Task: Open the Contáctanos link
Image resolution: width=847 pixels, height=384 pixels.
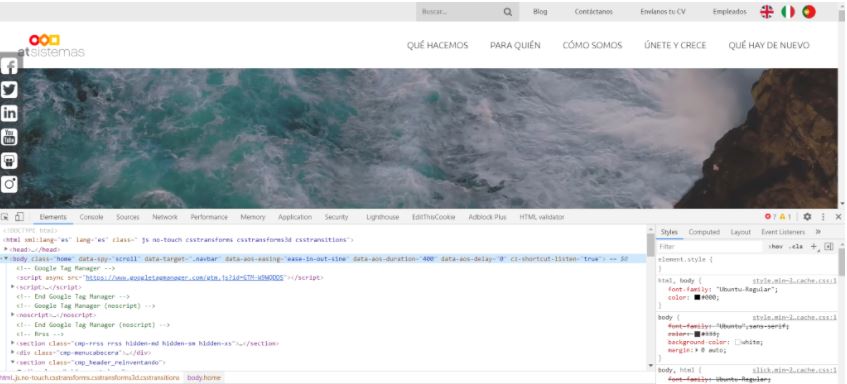Action: point(594,12)
